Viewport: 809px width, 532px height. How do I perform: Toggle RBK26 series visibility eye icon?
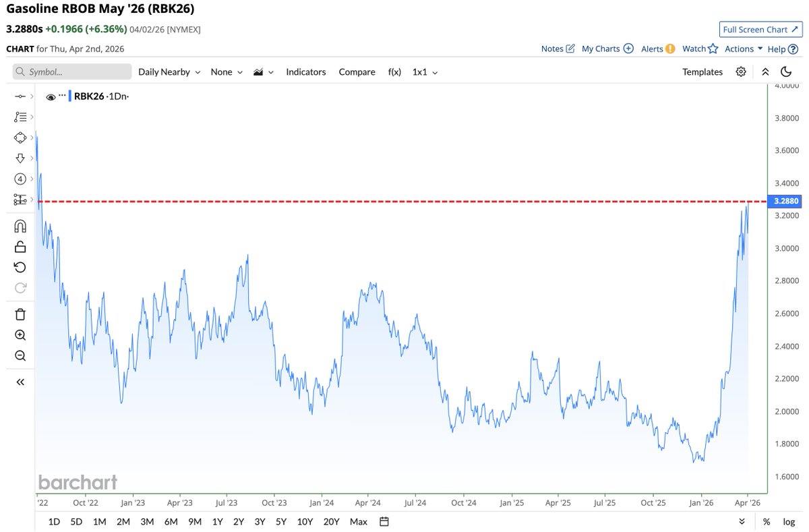click(51, 96)
